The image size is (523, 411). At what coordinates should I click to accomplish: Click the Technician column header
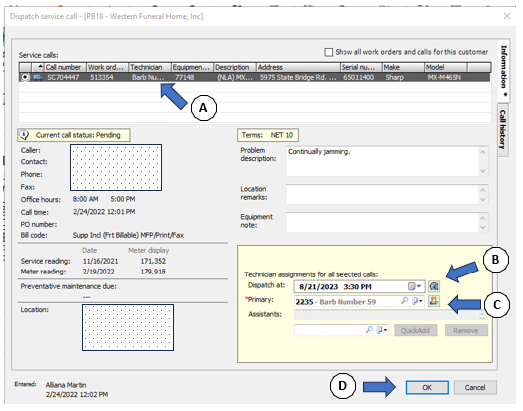[150, 67]
